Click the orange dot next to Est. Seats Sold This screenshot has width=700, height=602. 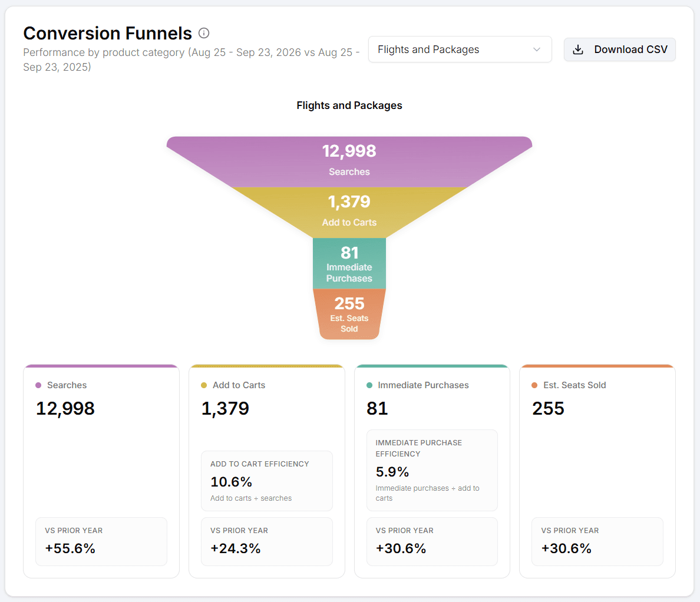click(534, 385)
